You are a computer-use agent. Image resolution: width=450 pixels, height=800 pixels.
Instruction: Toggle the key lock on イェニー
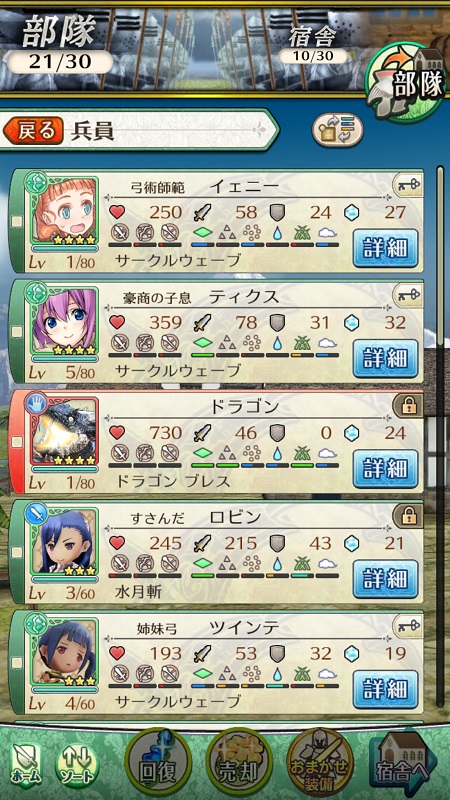[x=407, y=185]
